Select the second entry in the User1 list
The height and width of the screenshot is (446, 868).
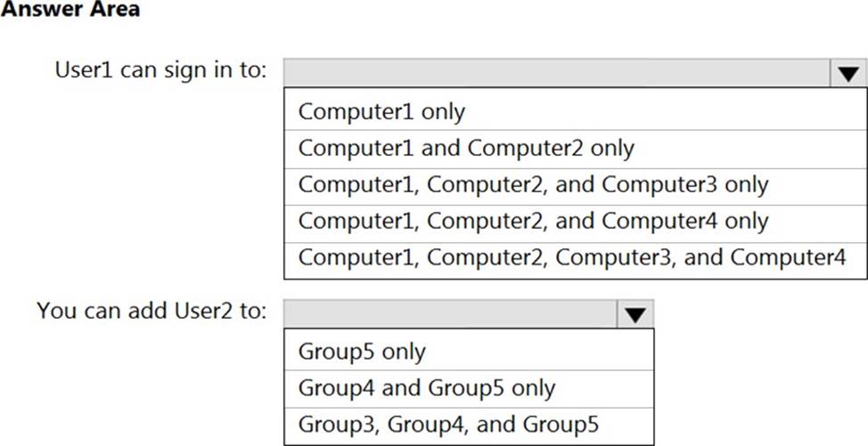466,148
